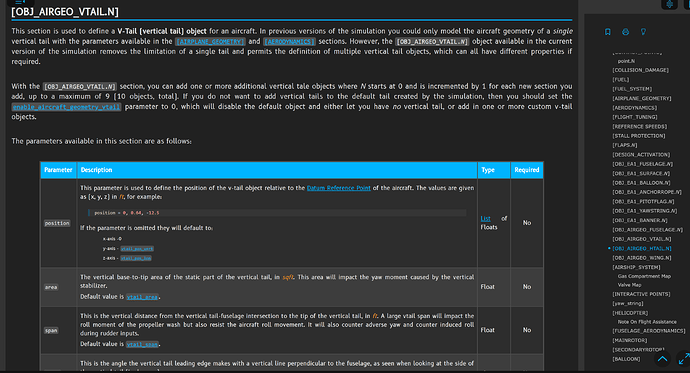Click the user profile icon in the sidebar
The image size is (690, 373).
[625, 32]
